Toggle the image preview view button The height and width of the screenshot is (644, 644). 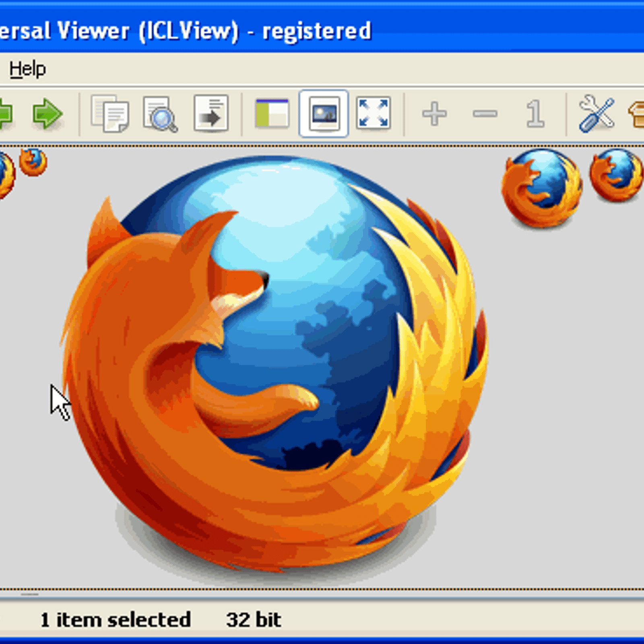tap(324, 114)
